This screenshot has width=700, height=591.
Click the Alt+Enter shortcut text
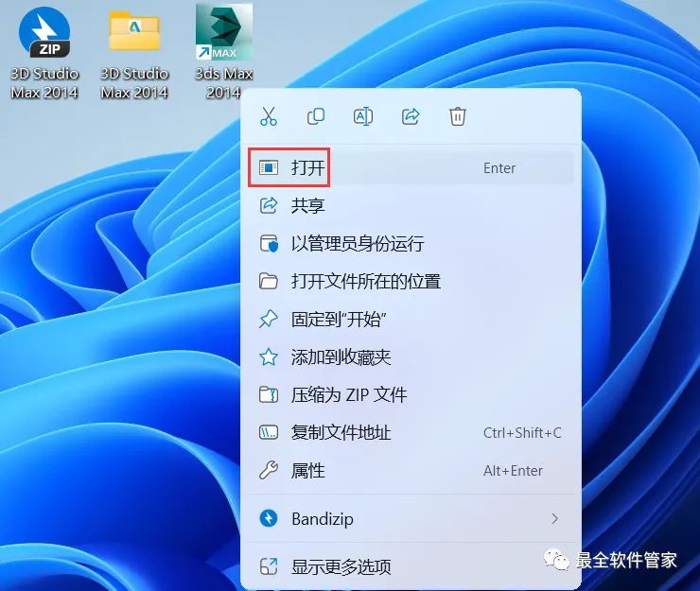pos(513,471)
